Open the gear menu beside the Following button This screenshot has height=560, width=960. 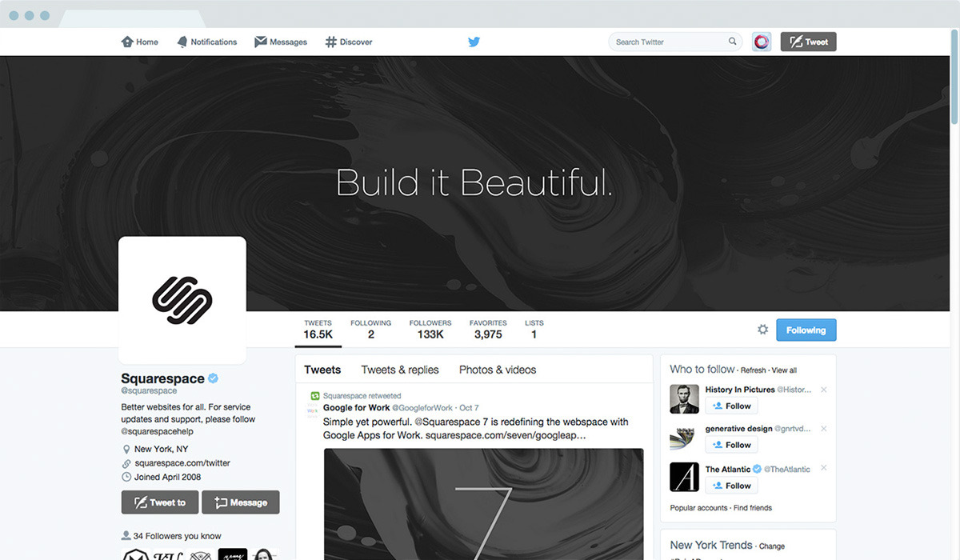click(762, 330)
